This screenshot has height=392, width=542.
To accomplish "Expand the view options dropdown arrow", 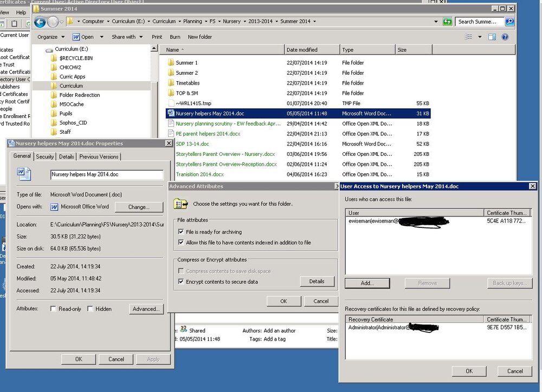I will pos(480,37).
